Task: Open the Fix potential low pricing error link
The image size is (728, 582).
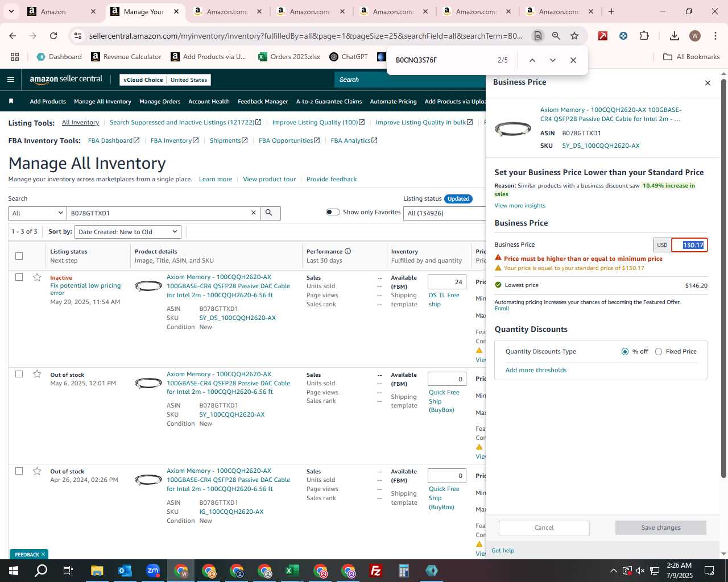Action: pyautogui.click(x=85, y=289)
